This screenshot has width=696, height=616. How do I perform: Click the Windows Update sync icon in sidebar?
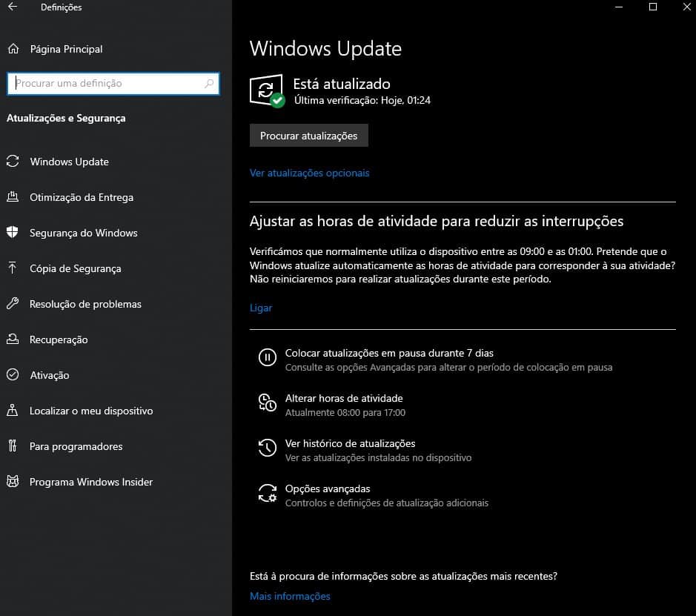(x=13, y=161)
